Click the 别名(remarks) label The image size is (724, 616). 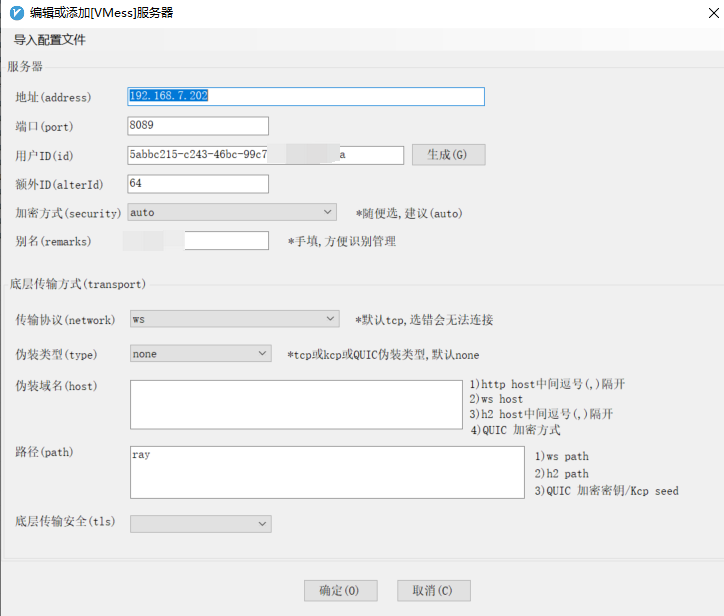click(53, 241)
